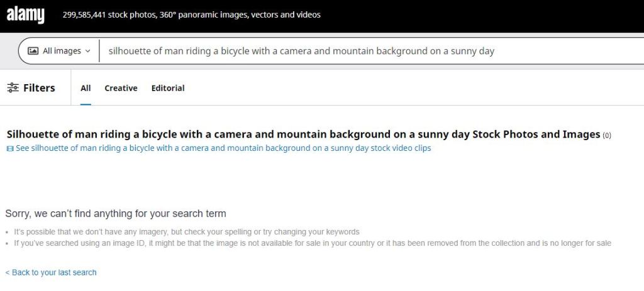The image size is (644, 291).
Task: Click the check your spelling hint
Action: [x=187, y=232]
